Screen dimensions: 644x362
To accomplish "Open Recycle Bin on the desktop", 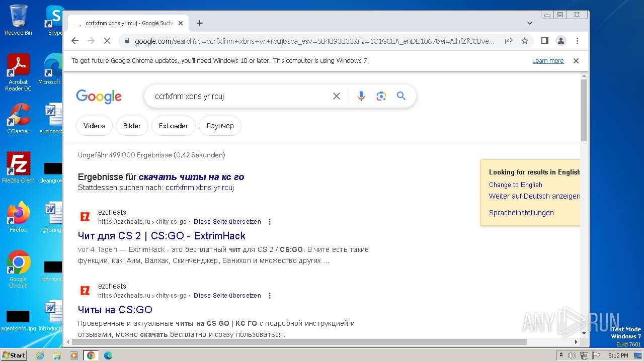I will click(x=18, y=20).
